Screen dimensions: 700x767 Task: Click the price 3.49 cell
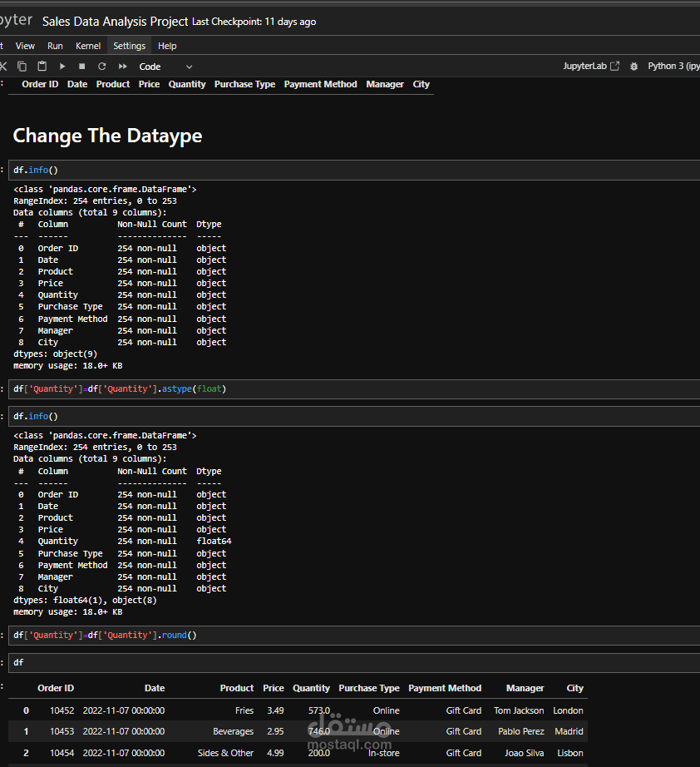275,710
